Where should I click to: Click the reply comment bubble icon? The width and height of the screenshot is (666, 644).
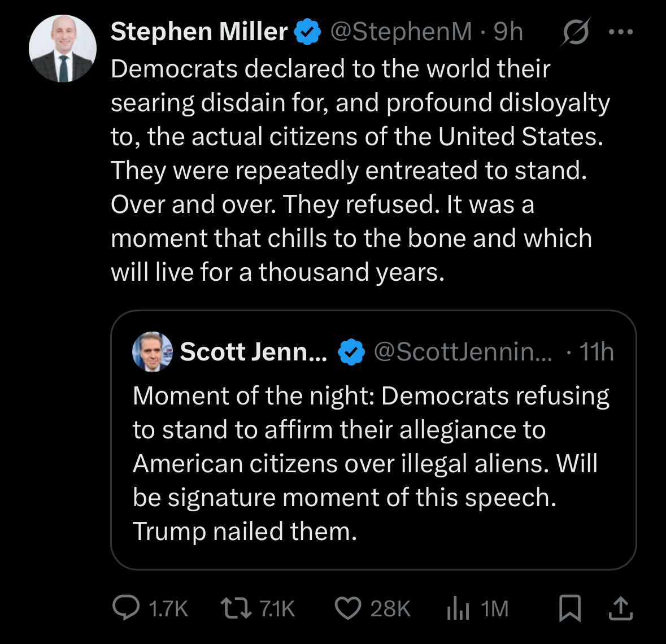point(126,608)
